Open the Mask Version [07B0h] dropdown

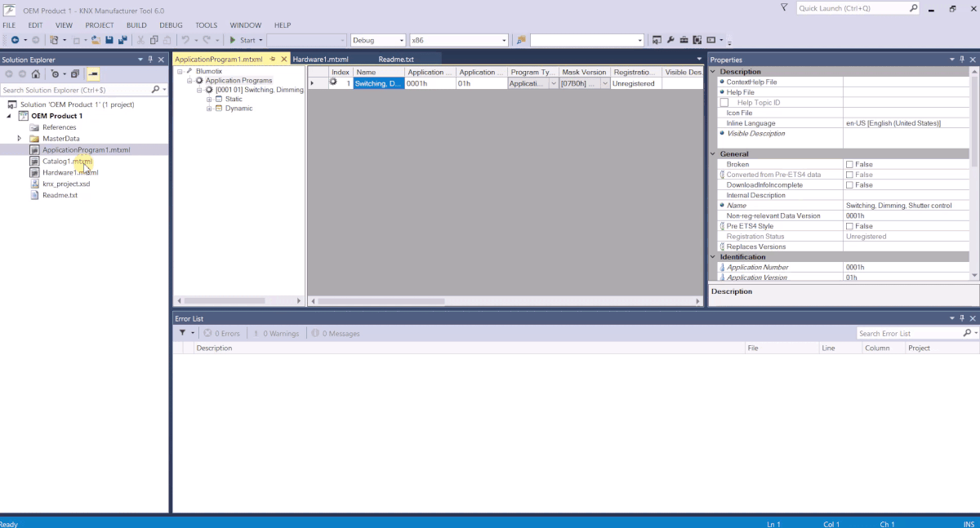(605, 83)
